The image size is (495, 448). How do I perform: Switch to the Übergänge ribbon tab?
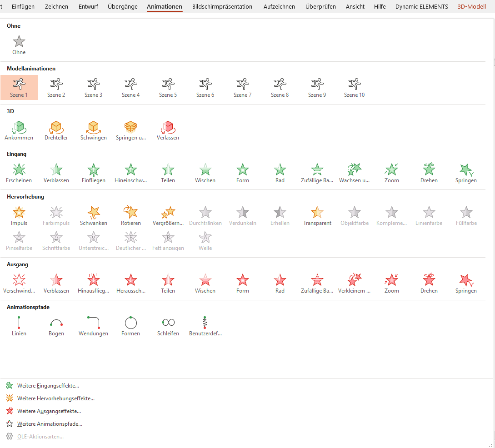tap(123, 7)
